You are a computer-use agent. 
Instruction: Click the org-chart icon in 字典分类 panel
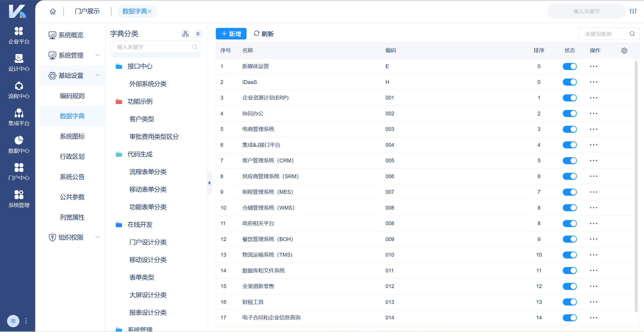pyautogui.click(x=185, y=34)
